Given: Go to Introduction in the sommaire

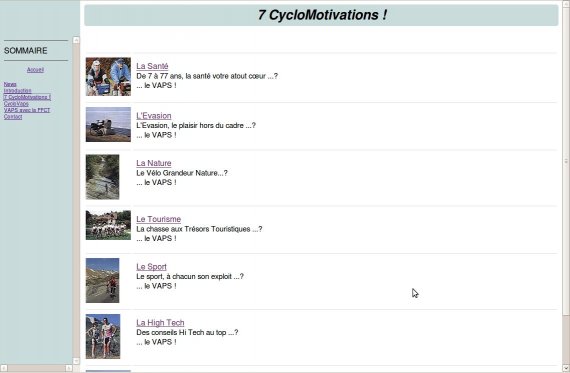Looking at the screenshot, I should [x=17, y=91].
